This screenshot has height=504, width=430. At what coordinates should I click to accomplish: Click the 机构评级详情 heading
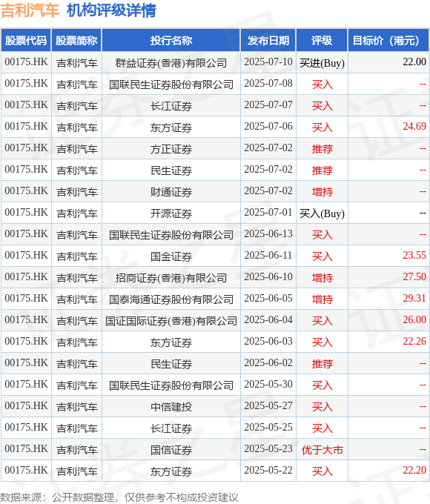[111, 10]
